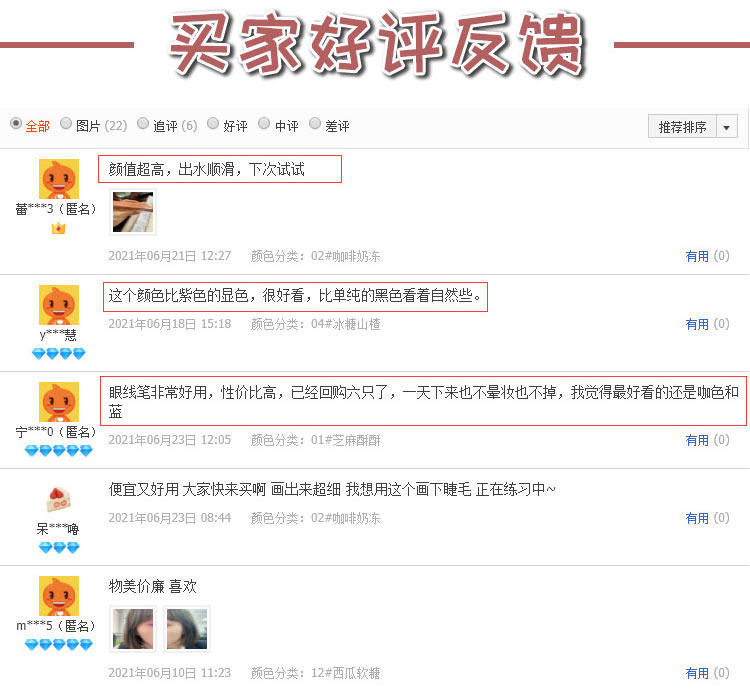Select the 好评 radio filter
Image resolution: width=750 pixels, height=690 pixels.
(213, 123)
